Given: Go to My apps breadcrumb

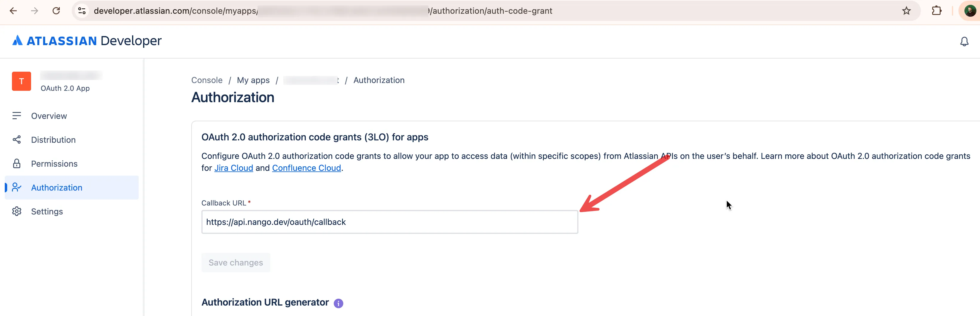Looking at the screenshot, I should pos(253,80).
